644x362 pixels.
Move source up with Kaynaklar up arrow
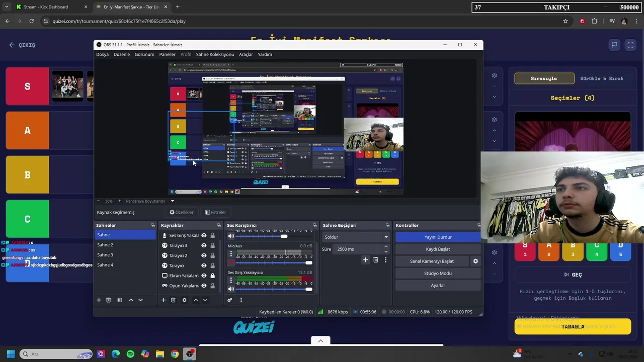(196, 300)
